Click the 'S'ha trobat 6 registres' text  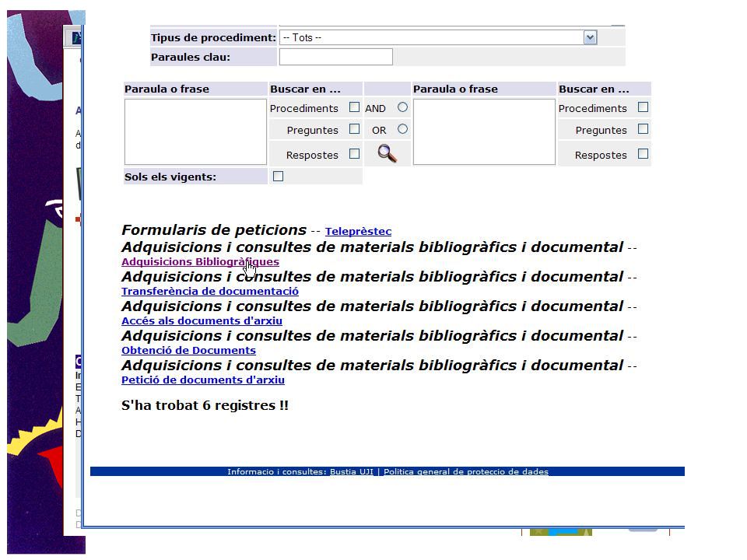[x=205, y=406]
